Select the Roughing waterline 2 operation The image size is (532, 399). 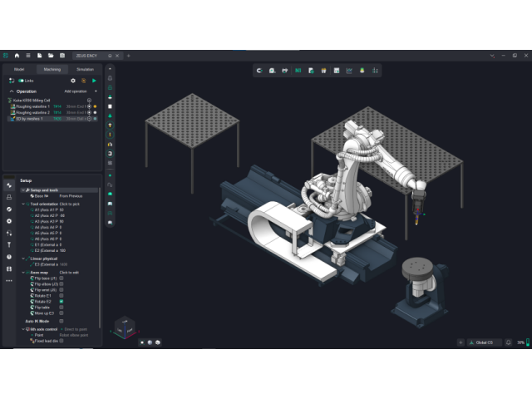click(33, 112)
